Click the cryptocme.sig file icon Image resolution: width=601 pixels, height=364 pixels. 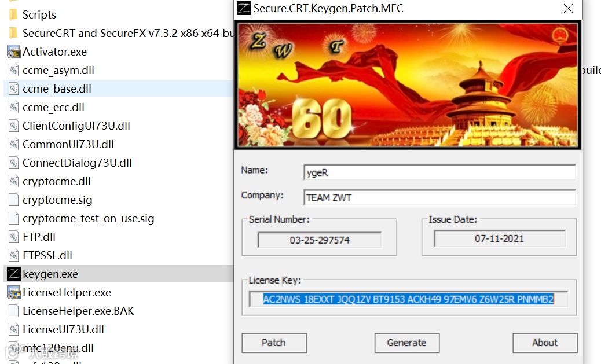[x=13, y=200]
